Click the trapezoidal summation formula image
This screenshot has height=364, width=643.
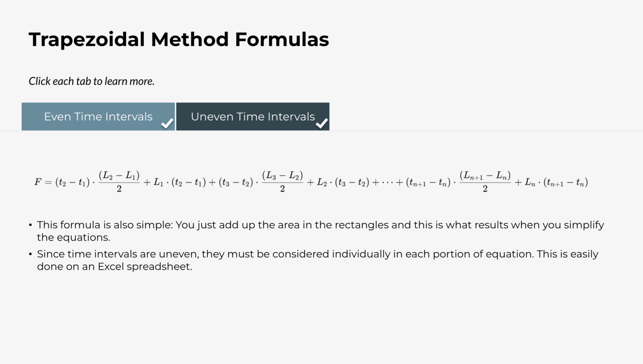coord(312,182)
